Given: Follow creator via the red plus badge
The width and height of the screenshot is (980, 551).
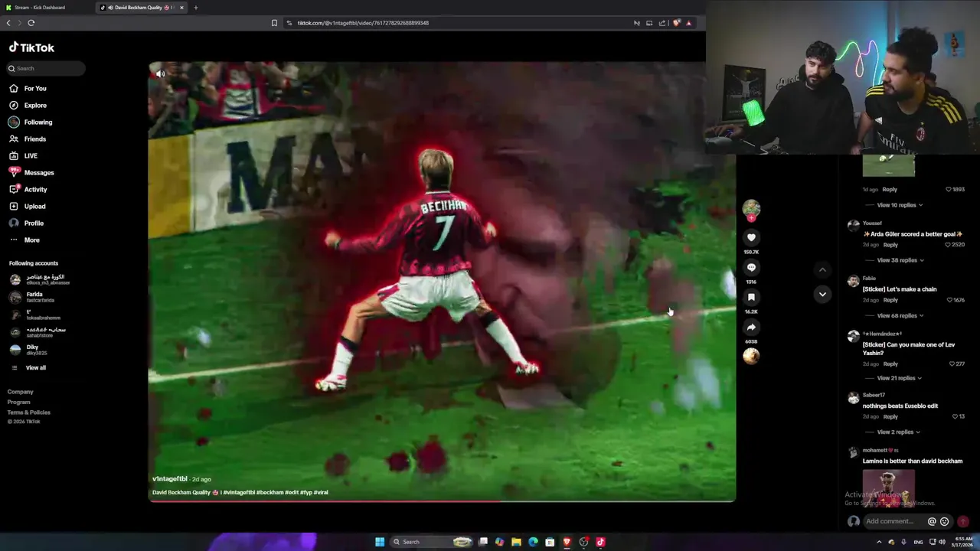Looking at the screenshot, I should (751, 218).
